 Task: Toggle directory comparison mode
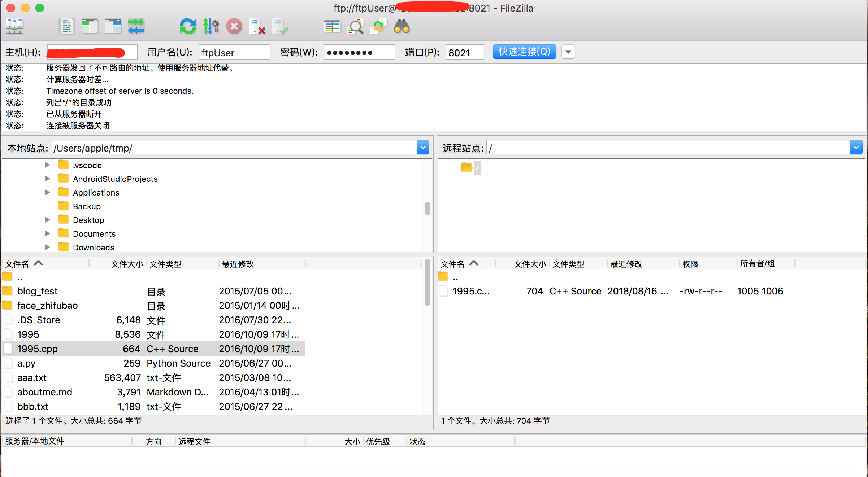332,26
